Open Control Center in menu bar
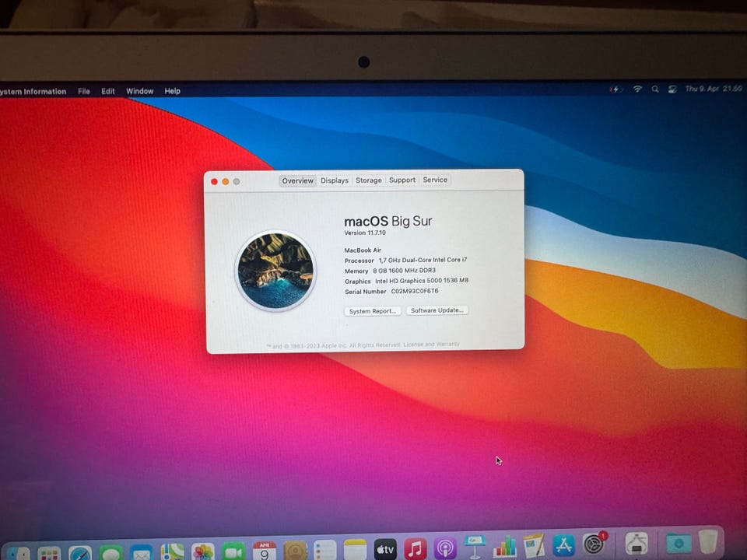Viewport: 747px width, 560px height. pos(672,89)
